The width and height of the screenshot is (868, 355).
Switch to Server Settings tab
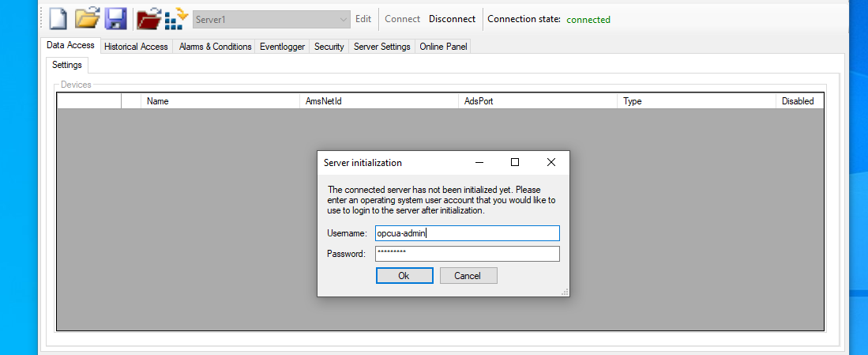click(382, 47)
